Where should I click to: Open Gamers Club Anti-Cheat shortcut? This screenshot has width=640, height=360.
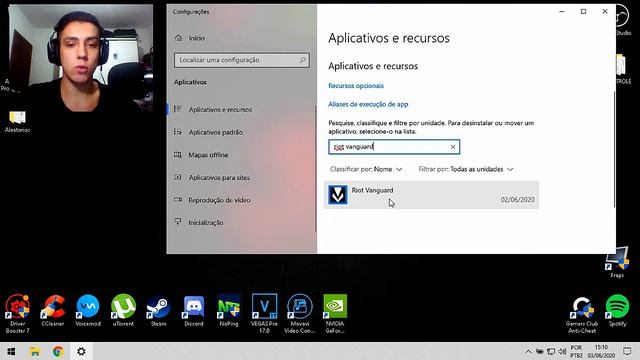(x=582, y=314)
